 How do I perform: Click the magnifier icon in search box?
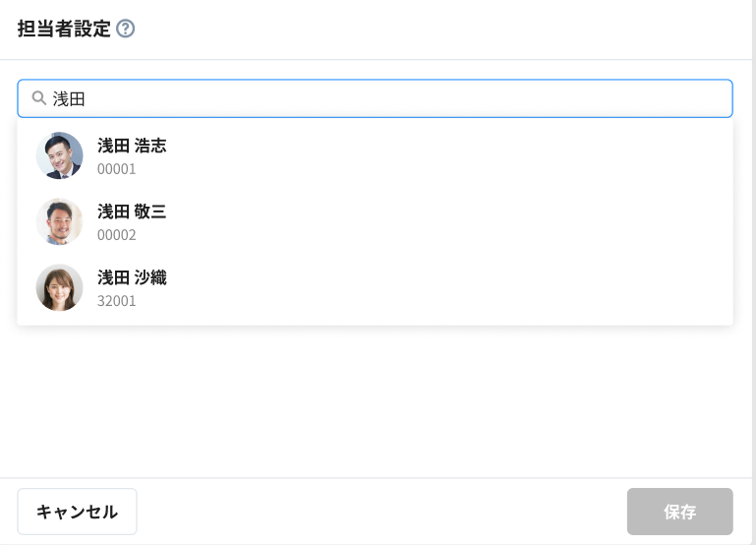(39, 98)
